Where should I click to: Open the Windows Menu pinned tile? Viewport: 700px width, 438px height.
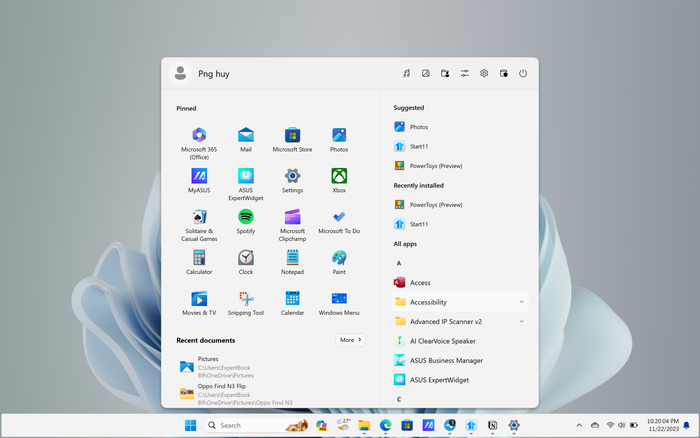point(339,303)
